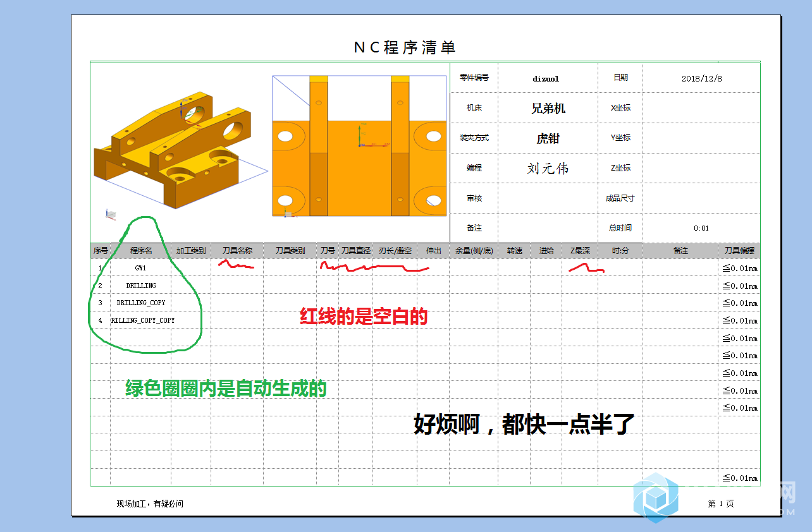Select program name 'DRILLING_COPY' in row 3
The height and width of the screenshot is (532, 812).
pos(141,303)
